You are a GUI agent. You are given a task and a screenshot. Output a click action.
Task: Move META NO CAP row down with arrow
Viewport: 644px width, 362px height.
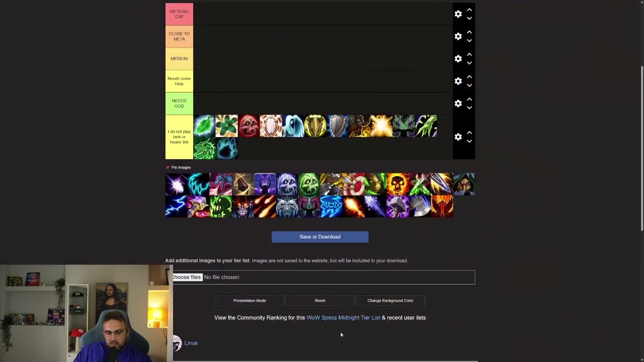[469, 18]
